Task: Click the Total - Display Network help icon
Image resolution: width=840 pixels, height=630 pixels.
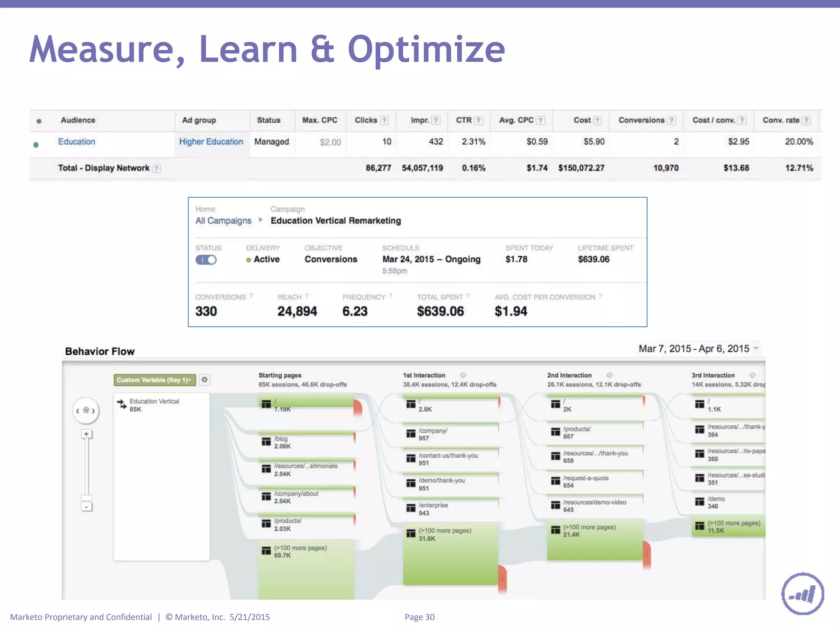Action: point(156,168)
